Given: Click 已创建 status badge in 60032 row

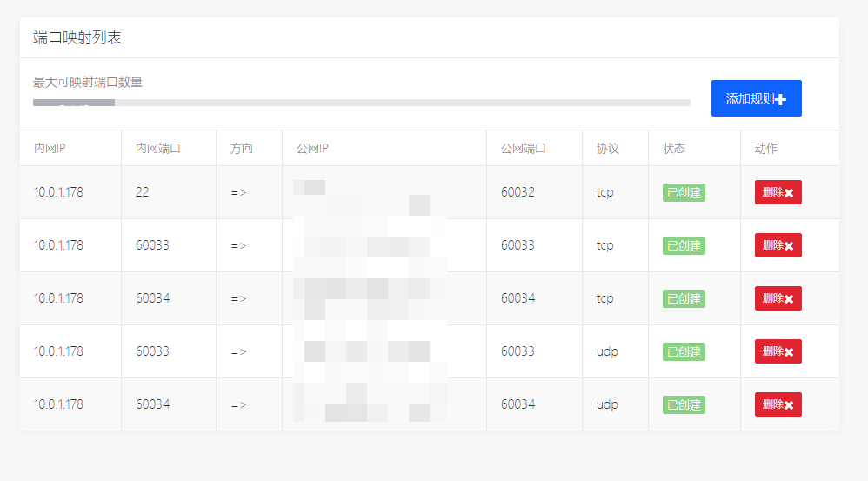Looking at the screenshot, I should 684,193.
